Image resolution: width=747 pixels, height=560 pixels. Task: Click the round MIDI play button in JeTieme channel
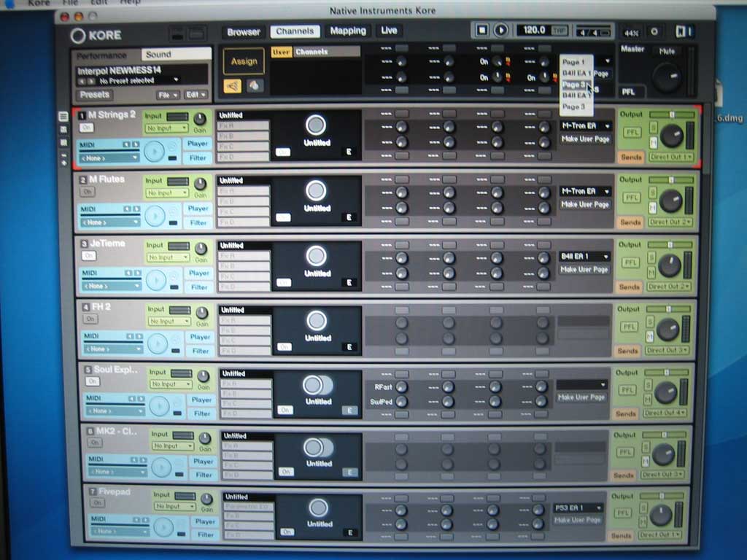(x=156, y=281)
